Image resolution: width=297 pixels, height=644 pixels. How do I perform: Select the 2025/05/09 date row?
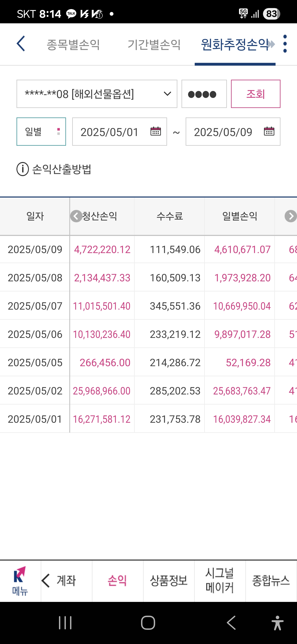35,250
